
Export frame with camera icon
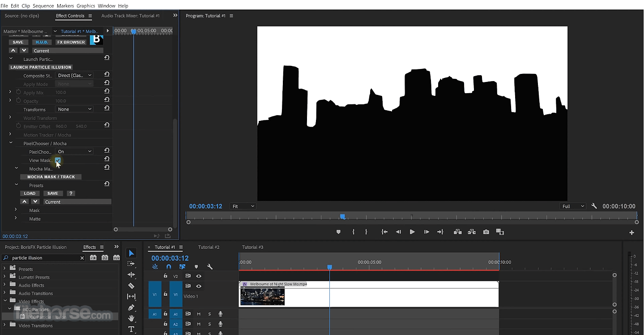(486, 232)
